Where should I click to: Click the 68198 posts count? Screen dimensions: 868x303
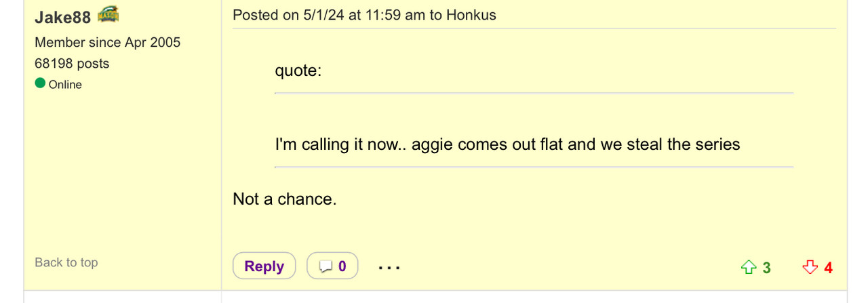pos(72,63)
